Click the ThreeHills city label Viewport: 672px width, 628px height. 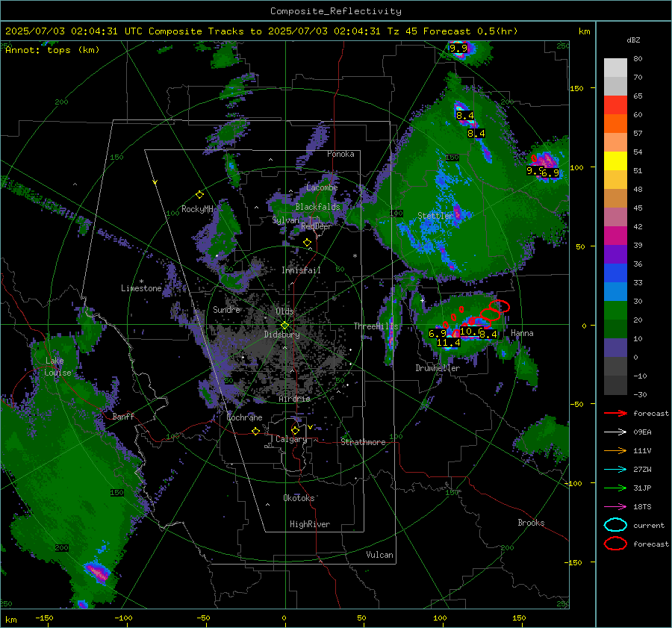376,326
